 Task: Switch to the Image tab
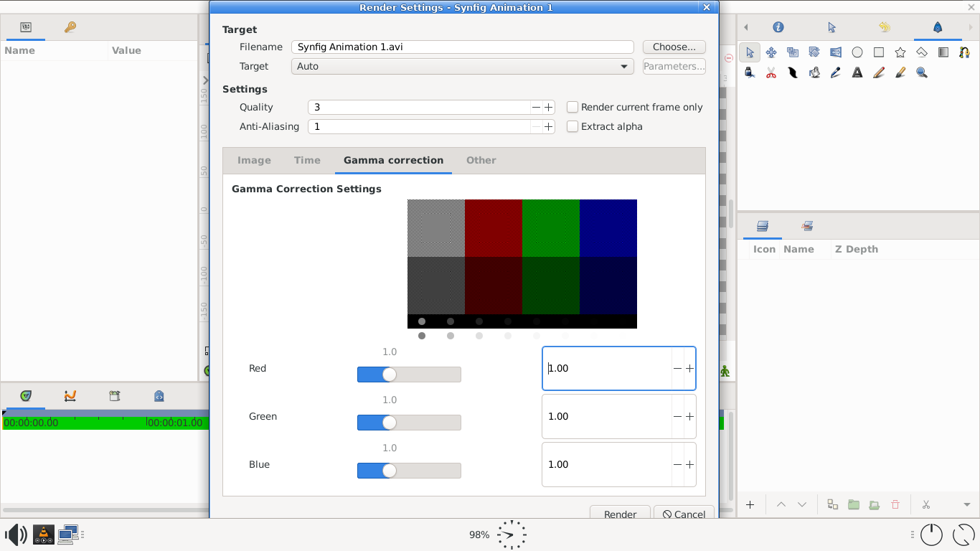pyautogui.click(x=253, y=160)
